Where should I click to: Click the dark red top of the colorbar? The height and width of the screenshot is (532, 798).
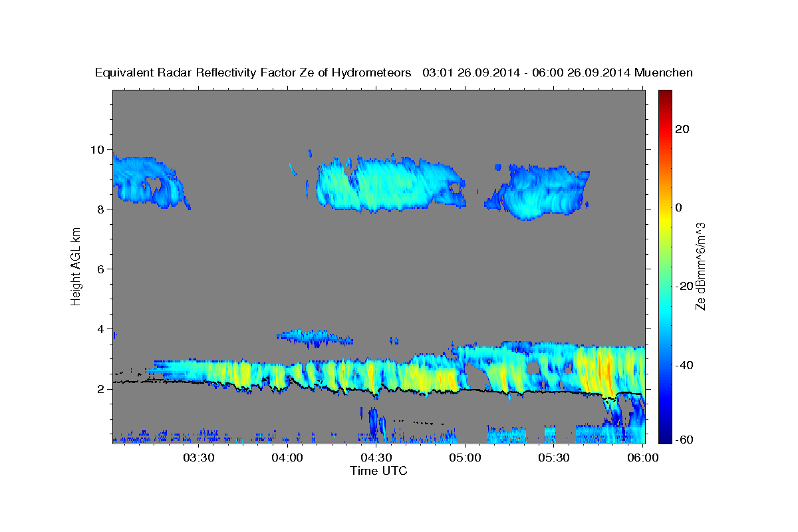[x=665, y=94]
